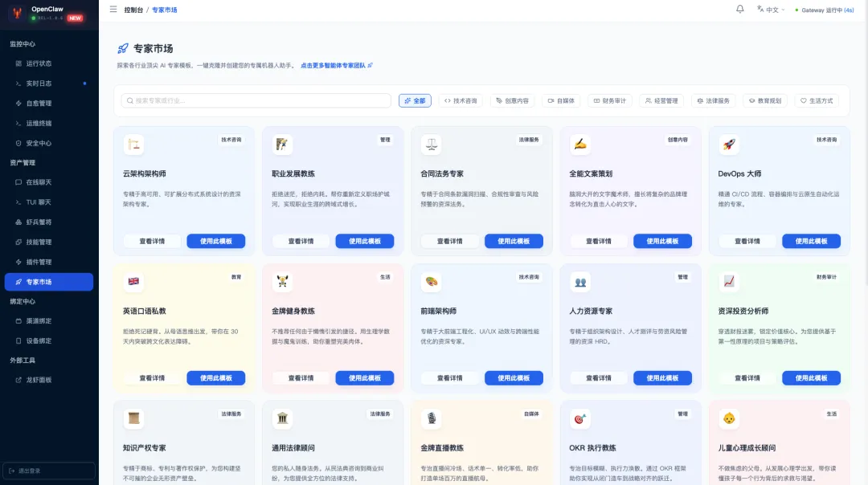Click the 插件管理 sidebar icon
Screen dimensions: 868x485
click(18, 262)
